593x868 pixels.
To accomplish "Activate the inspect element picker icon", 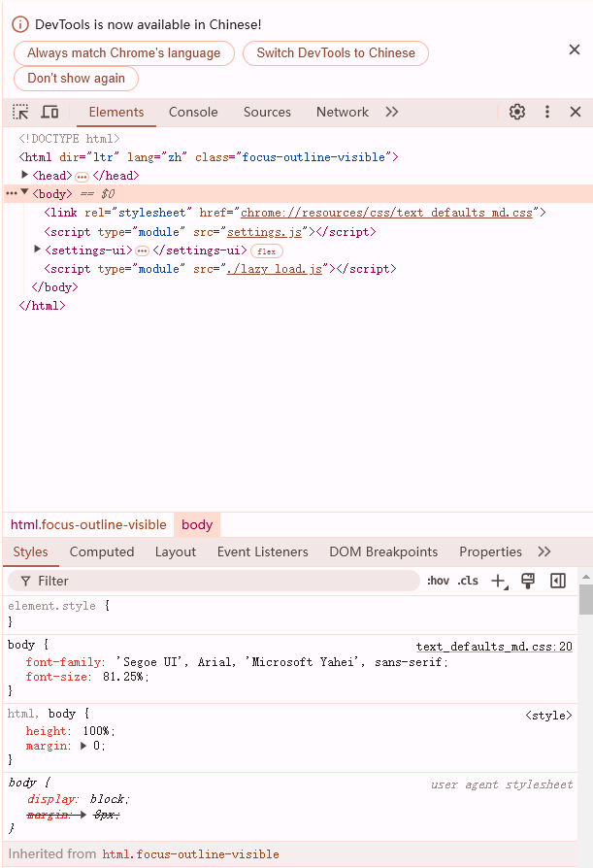I will pos(20,112).
